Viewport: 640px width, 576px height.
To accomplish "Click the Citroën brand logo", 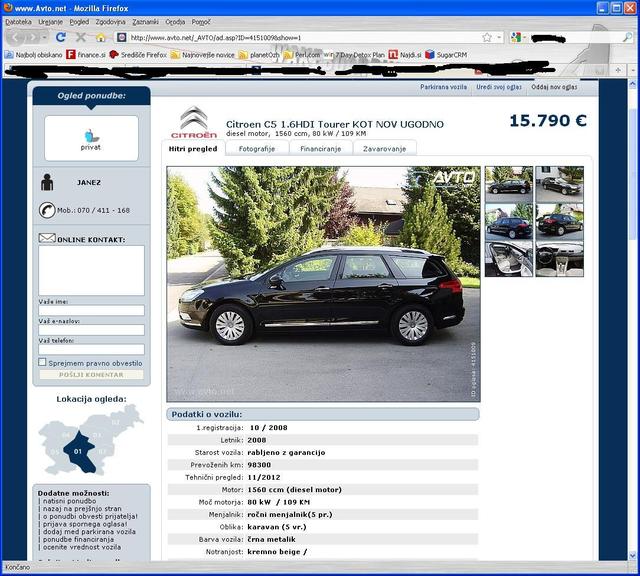I will coord(194,122).
